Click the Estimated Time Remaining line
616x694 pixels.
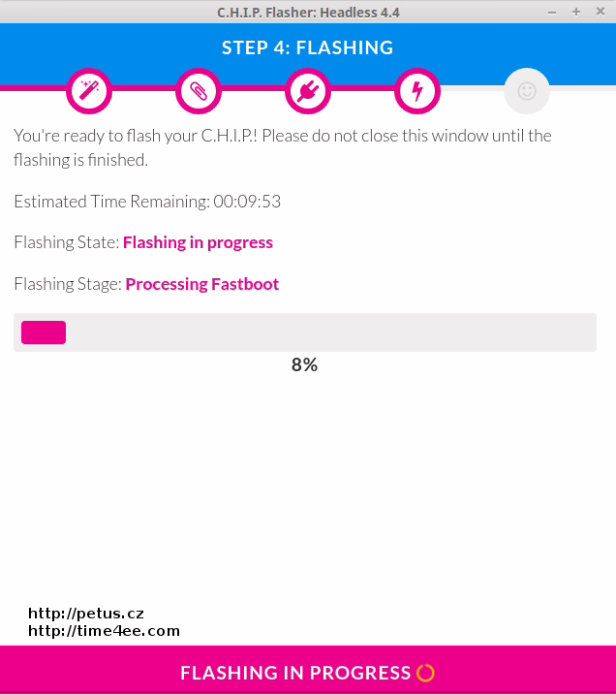coord(147,202)
